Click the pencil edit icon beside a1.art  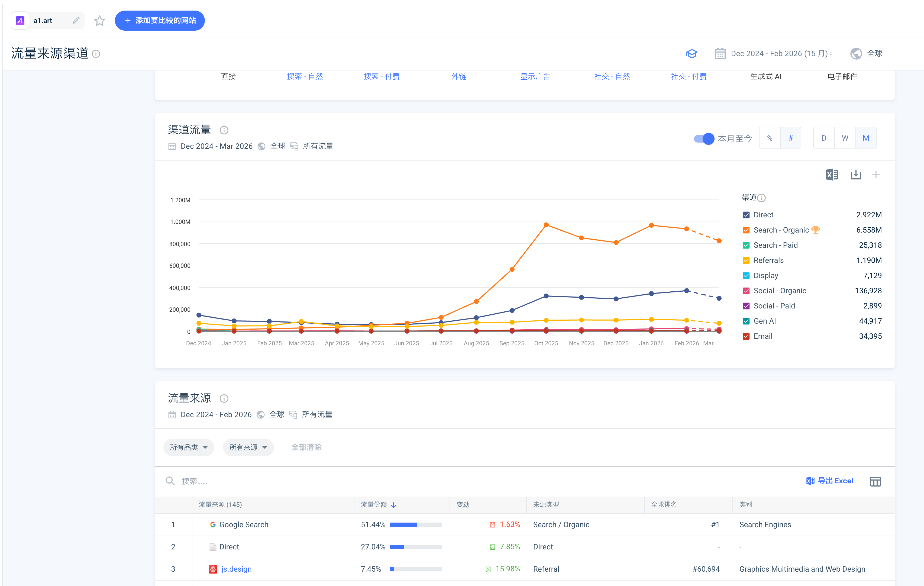(x=76, y=20)
